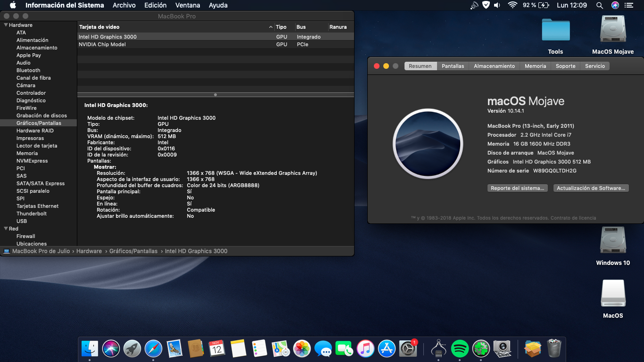Open iTunes from the Dock
Viewport: 644px width, 362px height.
coord(365,349)
